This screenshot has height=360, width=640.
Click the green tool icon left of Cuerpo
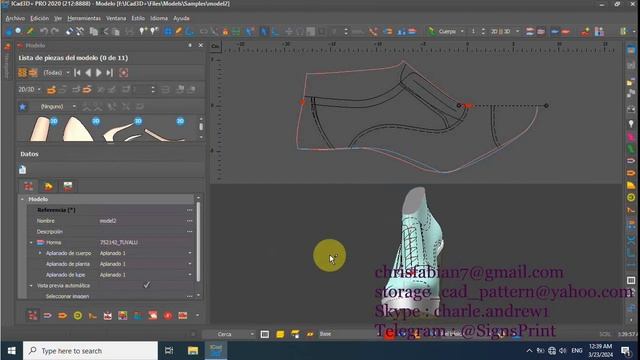coord(431,31)
